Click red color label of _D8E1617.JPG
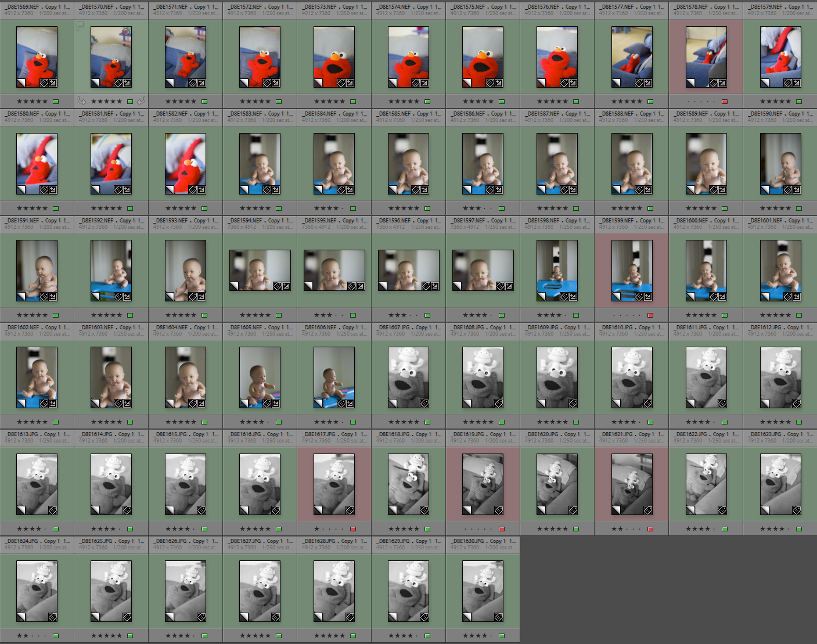This screenshot has width=817, height=644. coord(353,529)
